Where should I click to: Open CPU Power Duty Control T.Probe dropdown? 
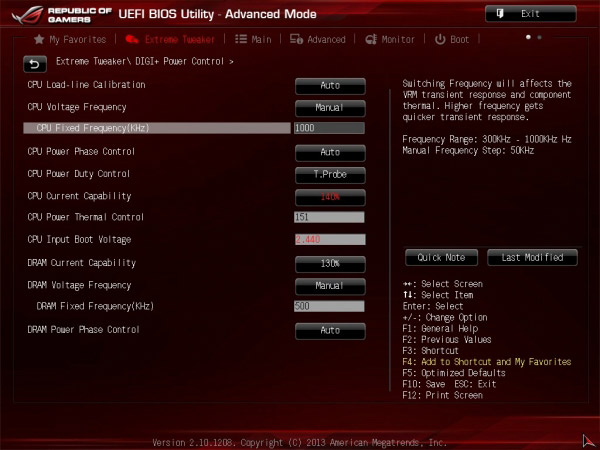[x=330, y=174]
